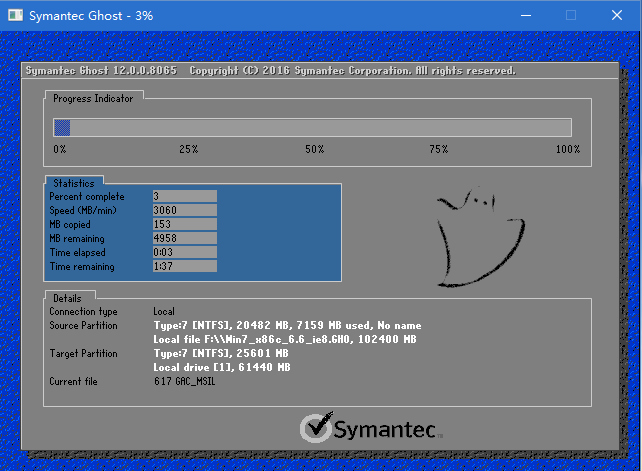Screen dimensions: 642x471
Task: Maximize the Symantec Ghost window
Action: (571, 16)
